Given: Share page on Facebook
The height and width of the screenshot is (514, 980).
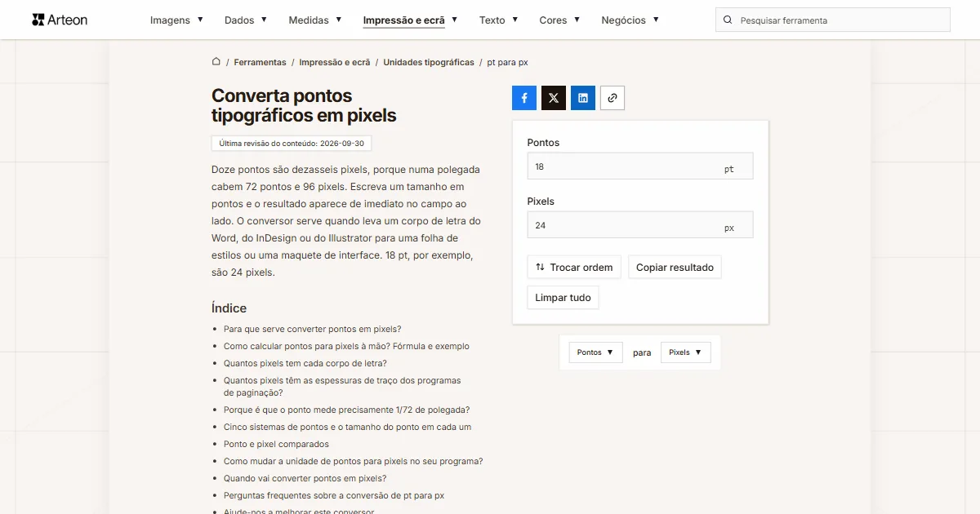Looking at the screenshot, I should coord(524,98).
